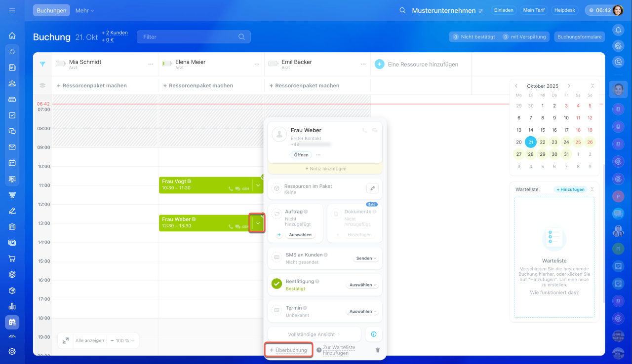Collapse the Frau Weber booking chevron
This screenshot has width=632, height=364.
(258, 223)
